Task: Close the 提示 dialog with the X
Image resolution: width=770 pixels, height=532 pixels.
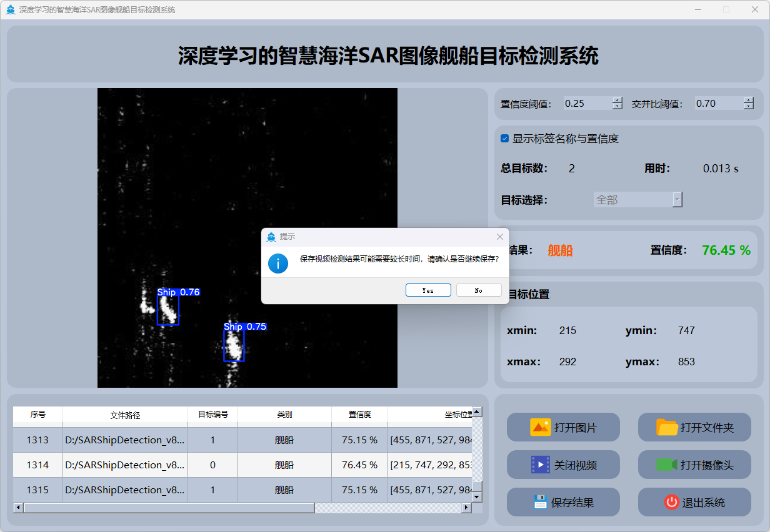Action: (x=499, y=237)
